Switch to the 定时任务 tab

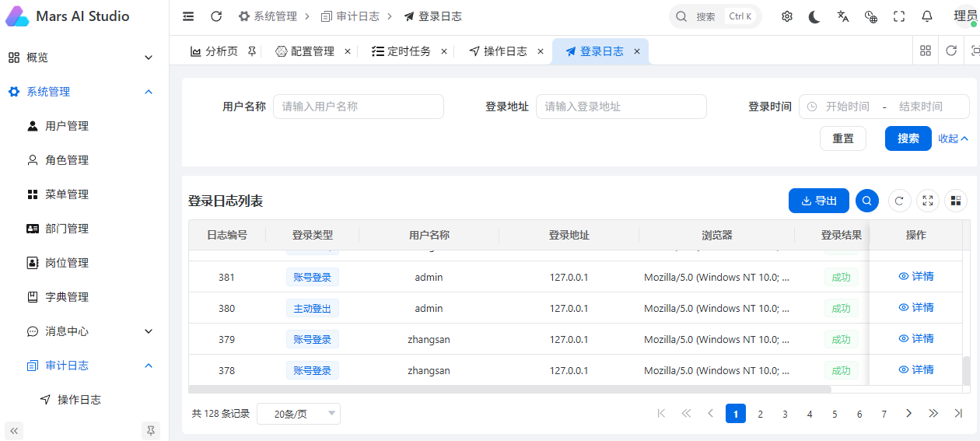pos(401,51)
